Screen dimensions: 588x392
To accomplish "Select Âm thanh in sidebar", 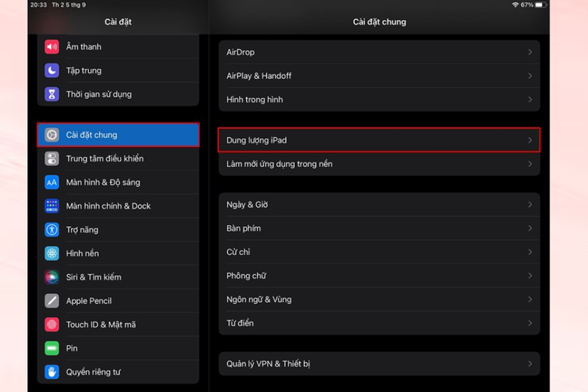I will tap(118, 47).
